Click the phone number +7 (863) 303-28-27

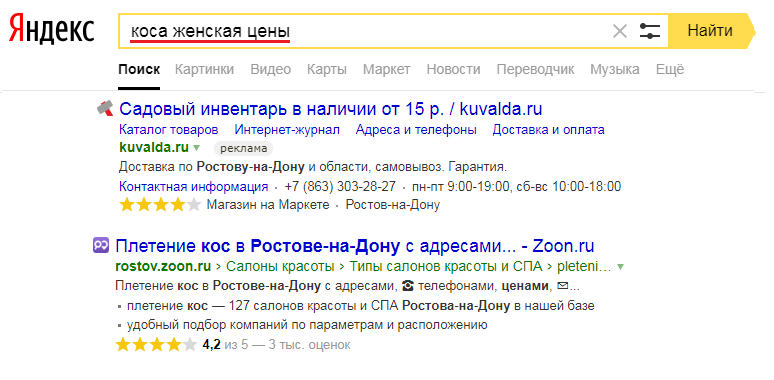(x=340, y=187)
